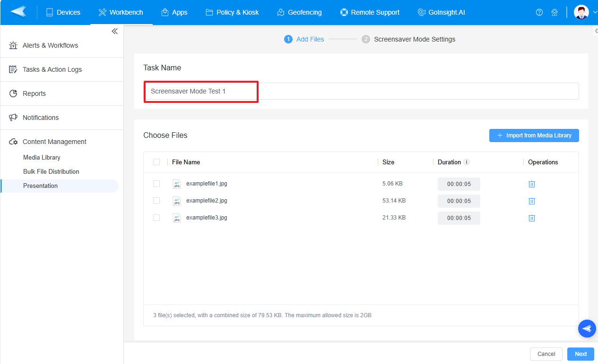The height and width of the screenshot is (364, 598).
Task: Open the help question mark icon
Action: pos(539,12)
